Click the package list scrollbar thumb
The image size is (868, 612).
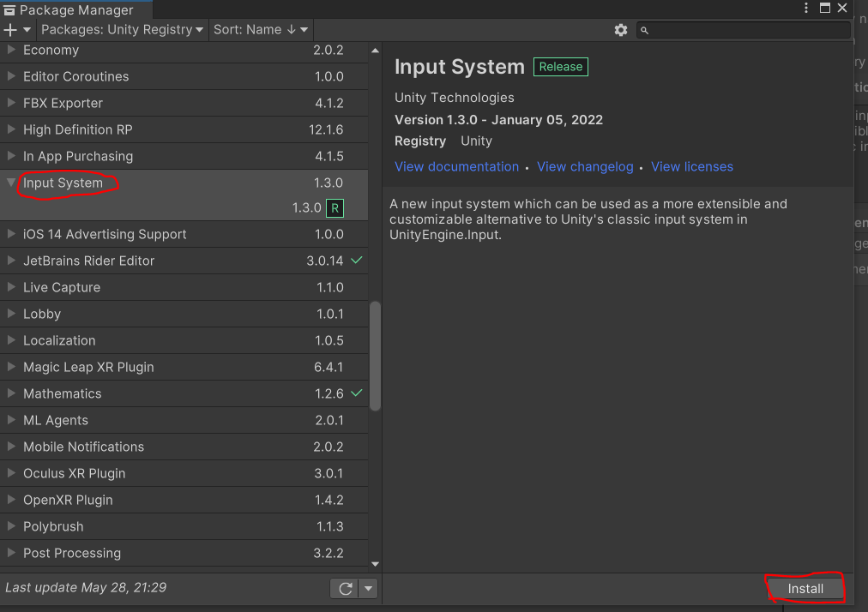375,356
